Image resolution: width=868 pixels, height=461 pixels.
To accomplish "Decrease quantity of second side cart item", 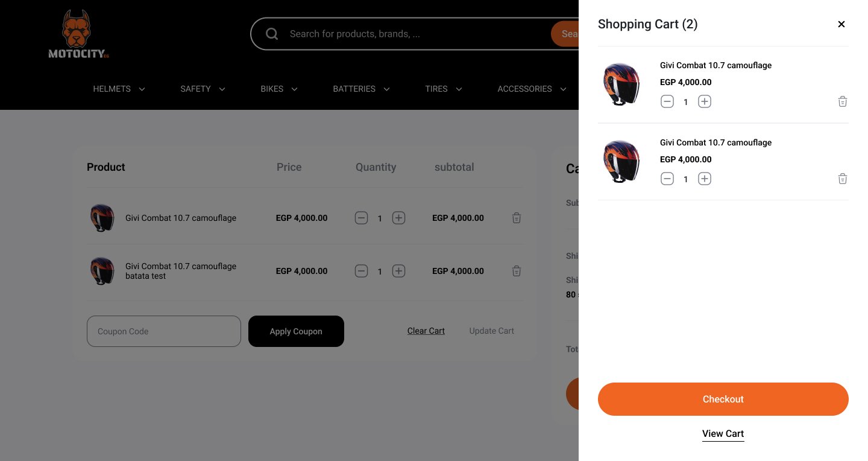I will click(667, 179).
